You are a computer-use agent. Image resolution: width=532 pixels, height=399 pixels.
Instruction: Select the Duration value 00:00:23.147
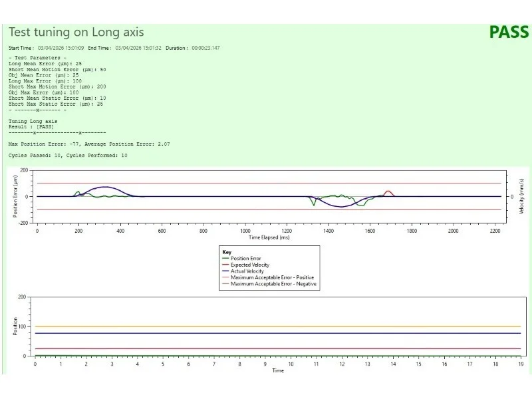pyautogui.click(x=205, y=48)
